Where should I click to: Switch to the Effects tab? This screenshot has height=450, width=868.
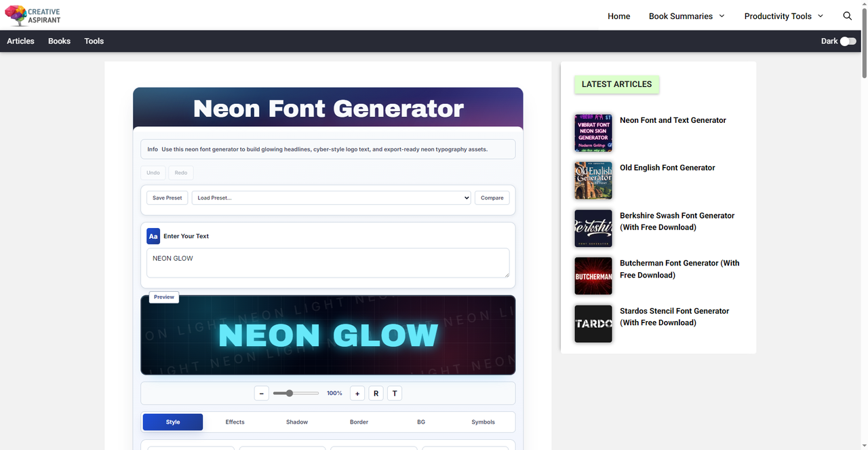pos(235,422)
